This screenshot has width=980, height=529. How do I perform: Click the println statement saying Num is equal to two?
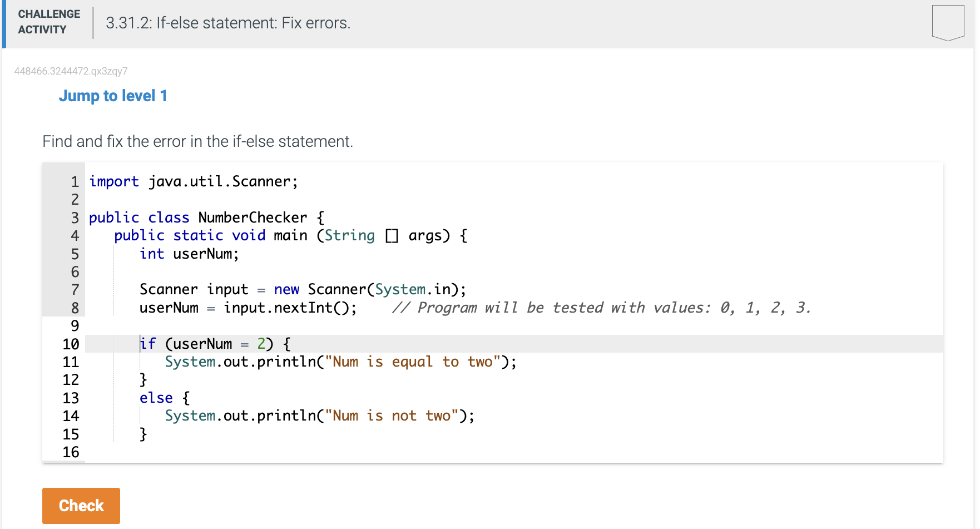coord(339,361)
